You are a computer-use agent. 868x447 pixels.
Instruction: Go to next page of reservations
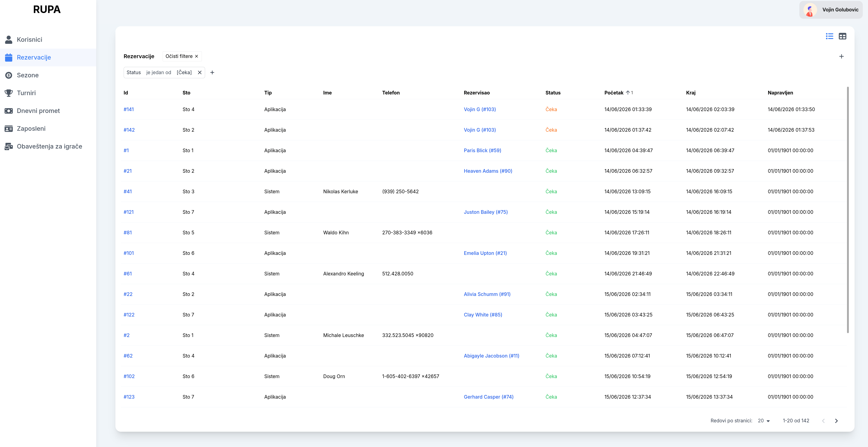tap(836, 421)
